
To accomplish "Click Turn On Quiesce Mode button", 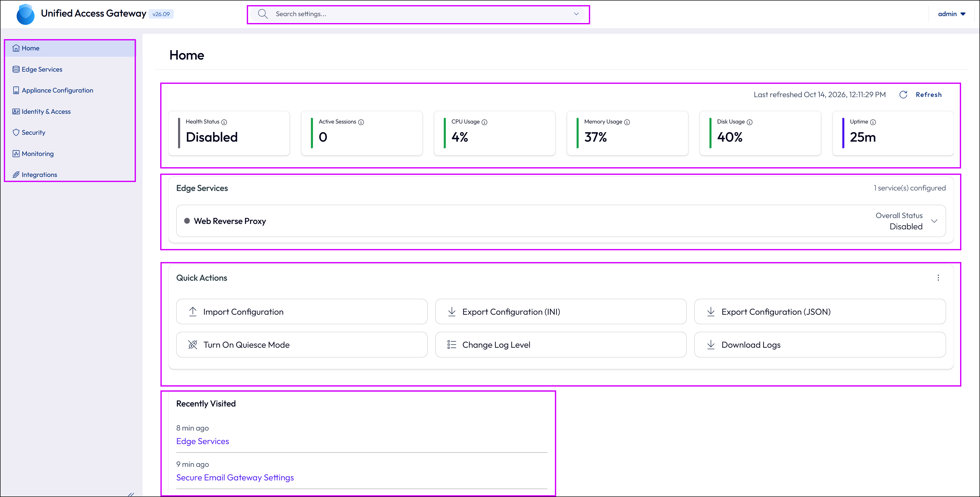I will [302, 345].
